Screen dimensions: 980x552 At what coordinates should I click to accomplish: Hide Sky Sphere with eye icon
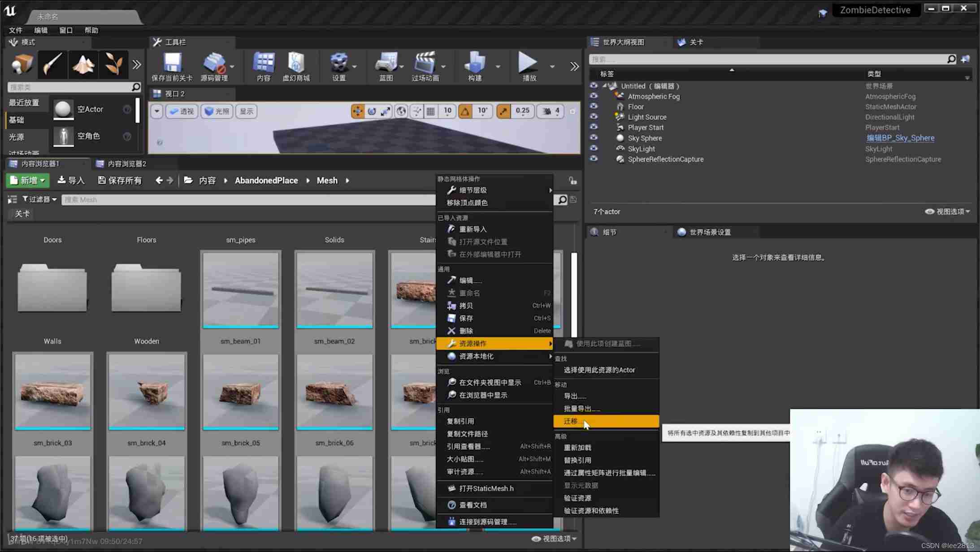click(x=594, y=138)
